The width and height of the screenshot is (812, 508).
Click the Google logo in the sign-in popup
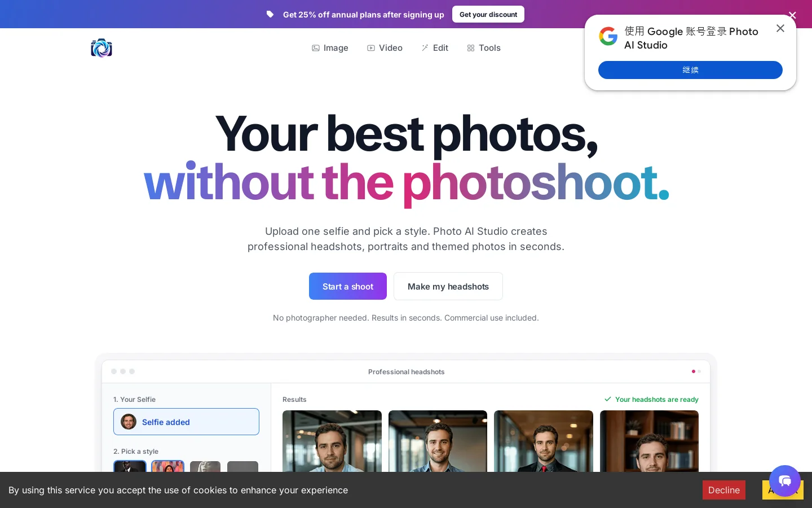pos(608,36)
